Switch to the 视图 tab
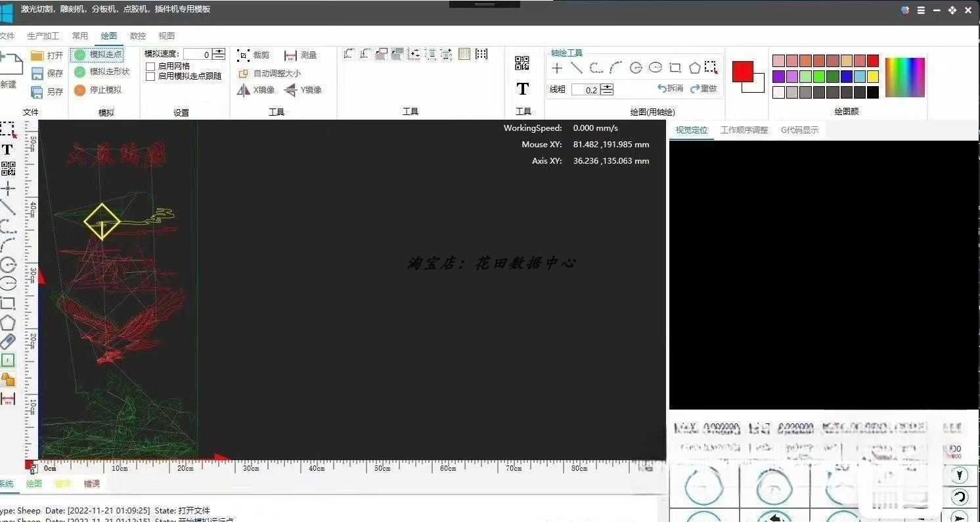Image resolution: width=980 pixels, height=522 pixels. [167, 36]
